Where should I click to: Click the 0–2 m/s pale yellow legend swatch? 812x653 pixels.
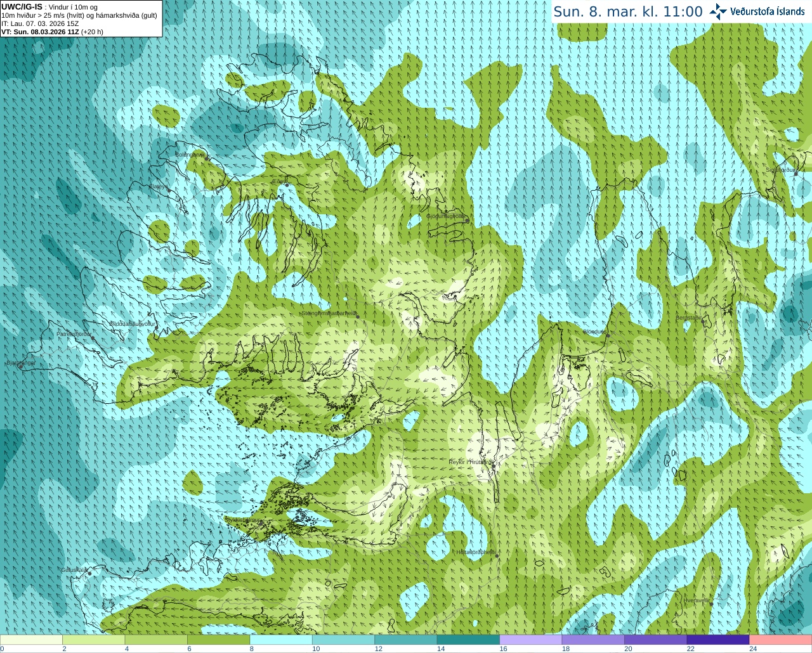click(x=31, y=640)
